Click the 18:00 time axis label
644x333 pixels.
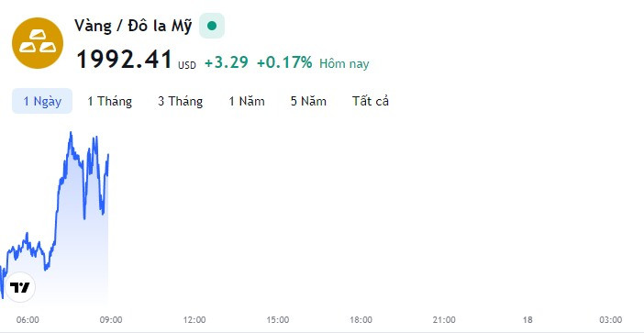coord(361,320)
